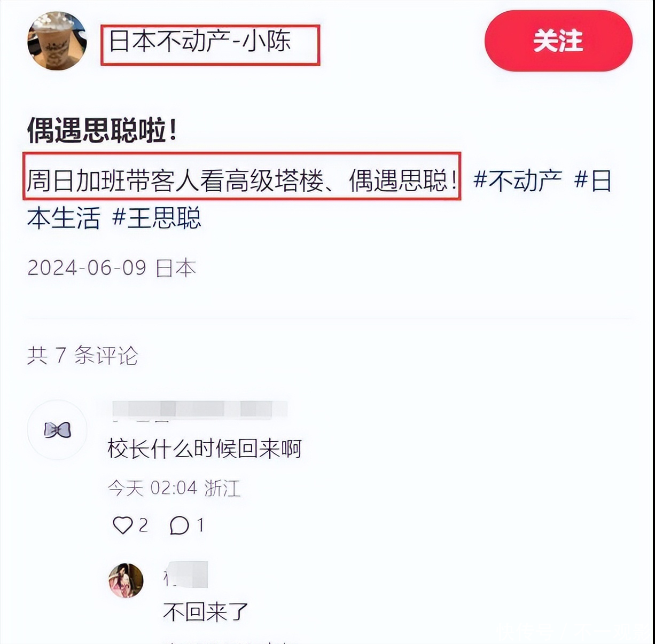Open the 共 7 条评论 comment count header

coord(83,356)
